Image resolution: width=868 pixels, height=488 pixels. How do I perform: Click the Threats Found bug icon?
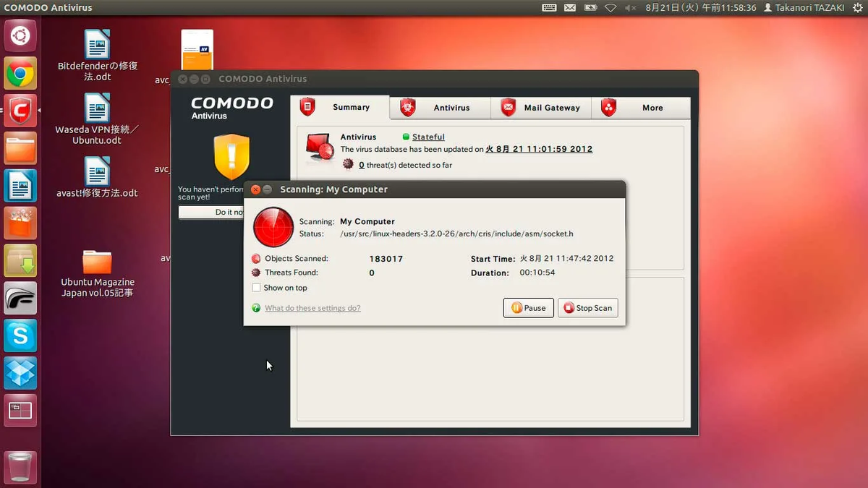click(256, 273)
